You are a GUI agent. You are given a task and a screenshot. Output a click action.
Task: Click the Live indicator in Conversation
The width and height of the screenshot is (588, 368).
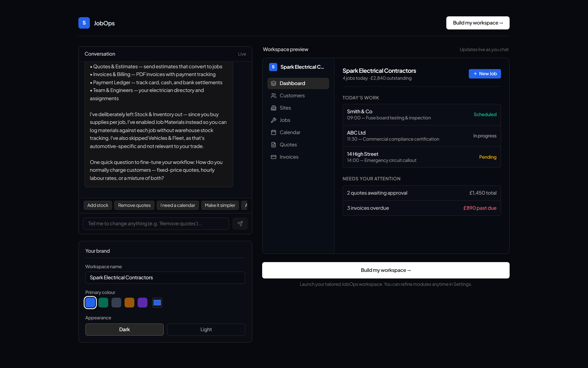242,54
